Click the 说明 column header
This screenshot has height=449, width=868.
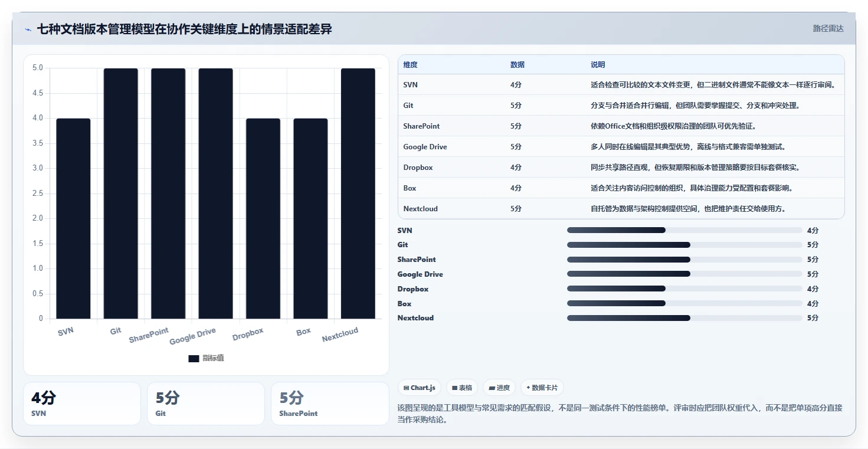tap(598, 65)
